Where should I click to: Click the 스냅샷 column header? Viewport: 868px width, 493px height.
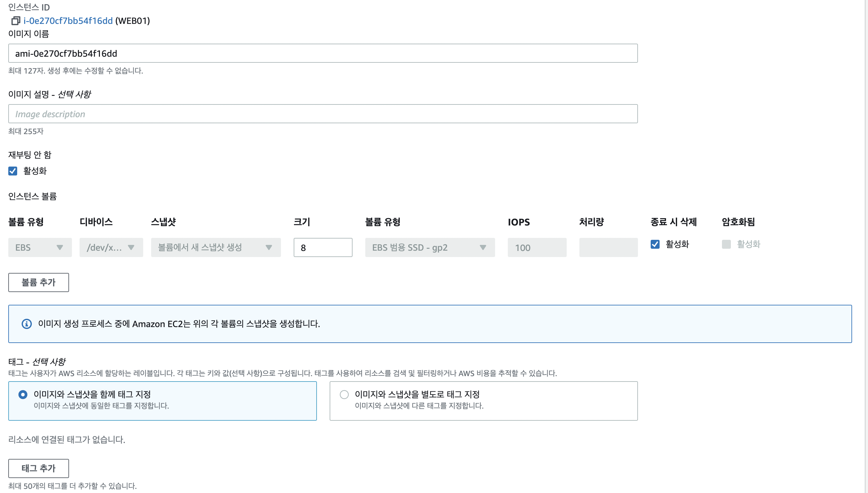(x=163, y=222)
